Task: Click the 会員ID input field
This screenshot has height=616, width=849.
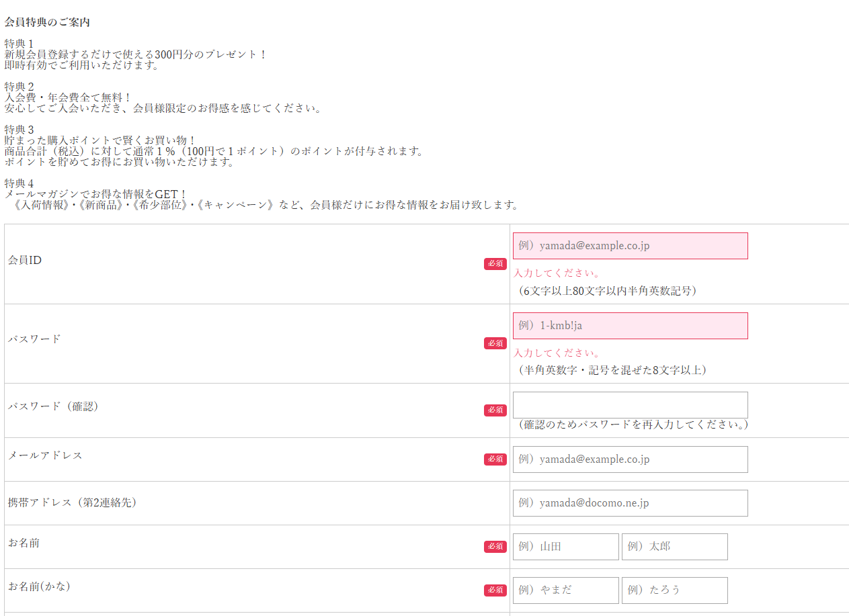Action: [x=630, y=246]
